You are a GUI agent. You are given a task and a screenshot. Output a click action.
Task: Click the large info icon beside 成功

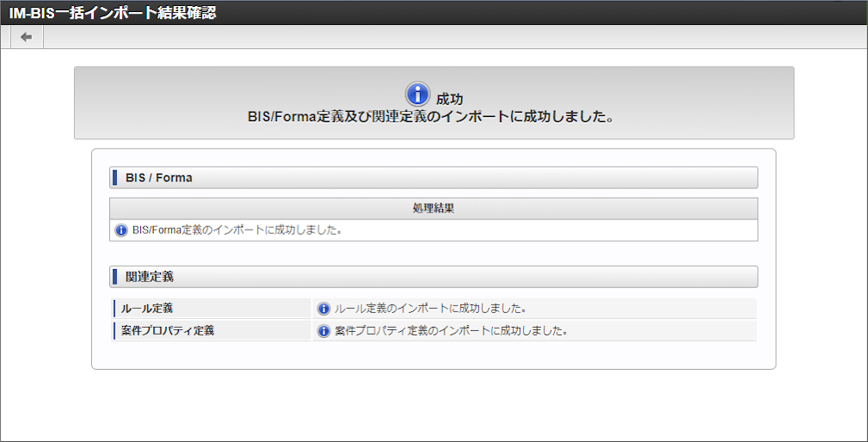(418, 95)
